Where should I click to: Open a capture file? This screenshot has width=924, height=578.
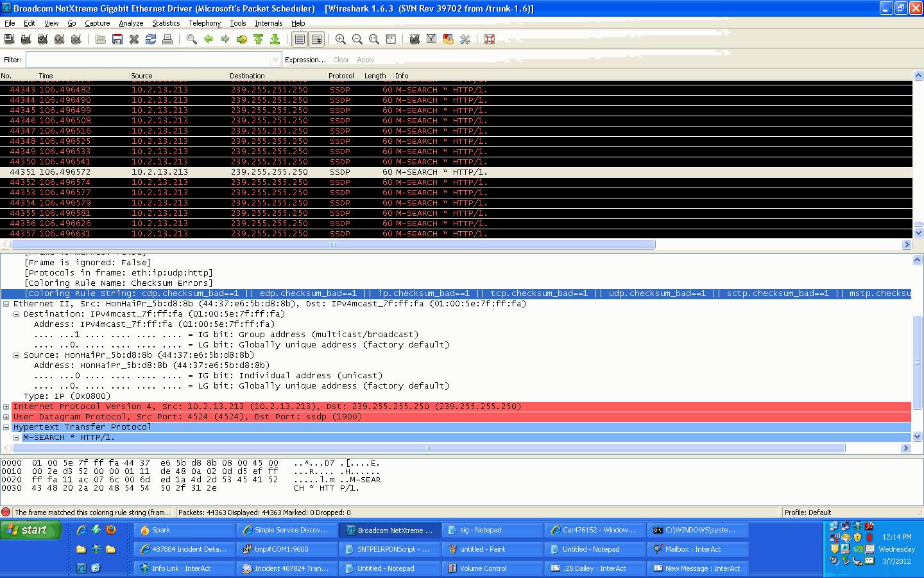pos(101,39)
